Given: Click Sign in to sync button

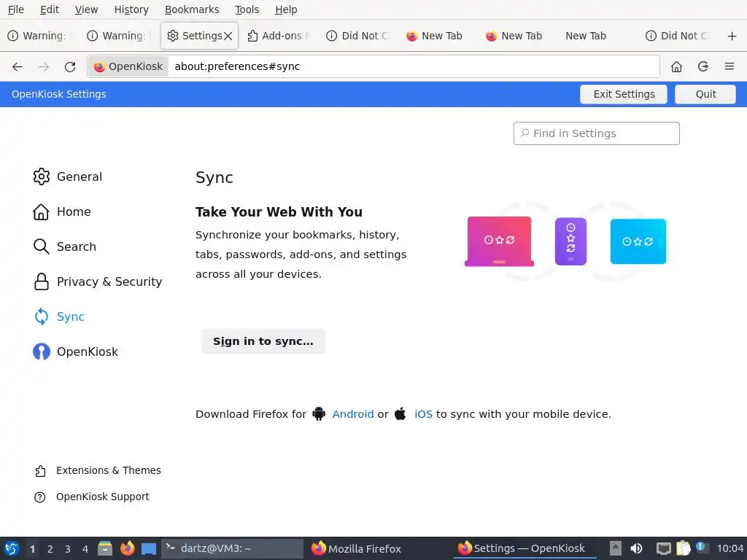Looking at the screenshot, I should 263,341.
